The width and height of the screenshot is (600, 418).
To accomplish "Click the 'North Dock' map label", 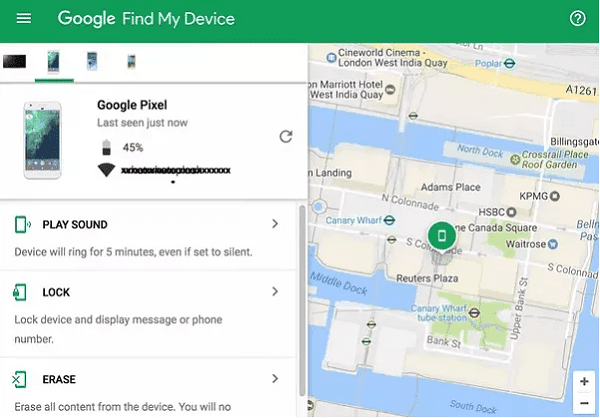I will pos(480,151).
